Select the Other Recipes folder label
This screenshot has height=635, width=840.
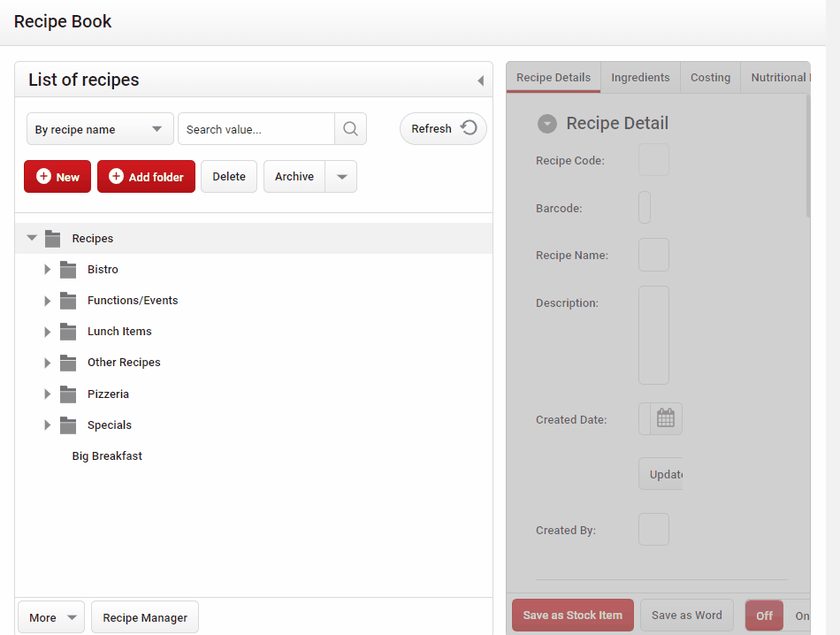point(124,363)
